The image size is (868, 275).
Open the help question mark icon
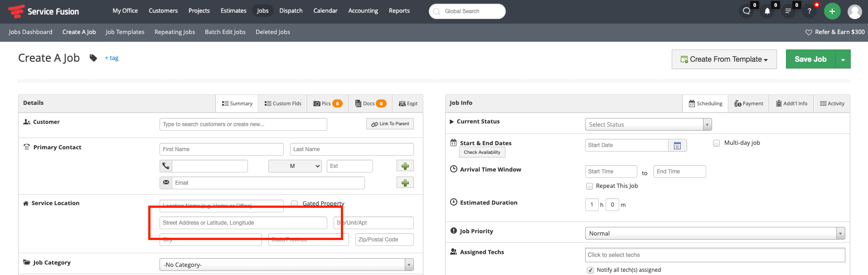point(809,11)
